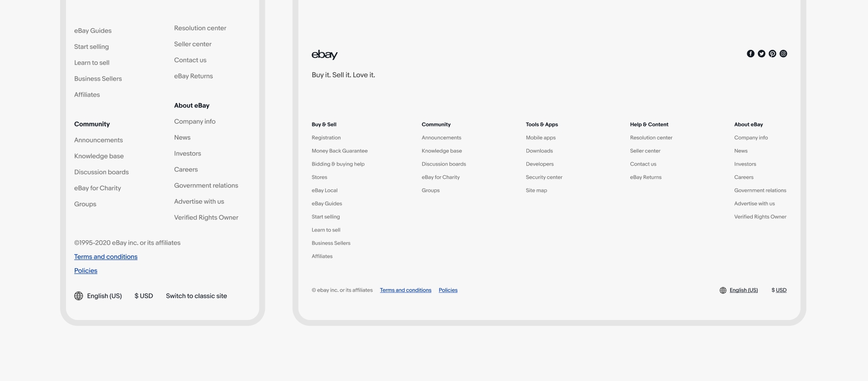Image resolution: width=868 pixels, height=381 pixels.
Task: Select Mobile apps link
Action: tap(541, 138)
